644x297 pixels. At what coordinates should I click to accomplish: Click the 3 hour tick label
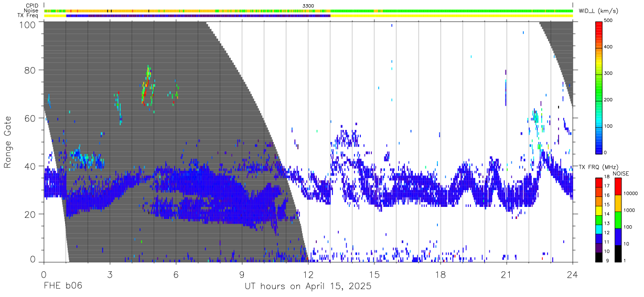(110, 273)
